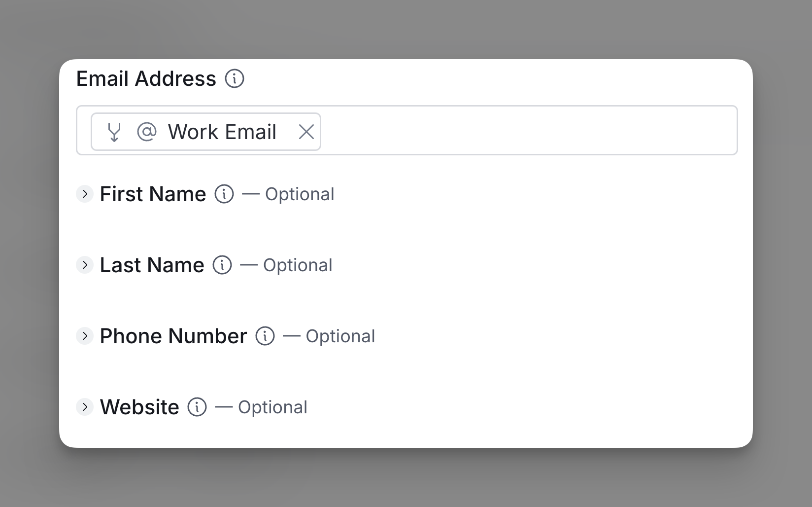
Task: Click the Phone Number info icon
Action: [x=265, y=336]
